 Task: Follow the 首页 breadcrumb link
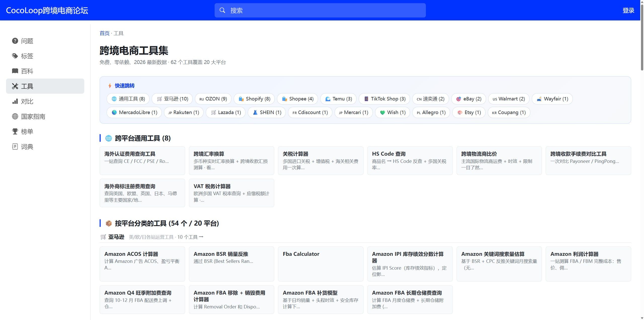(105, 33)
